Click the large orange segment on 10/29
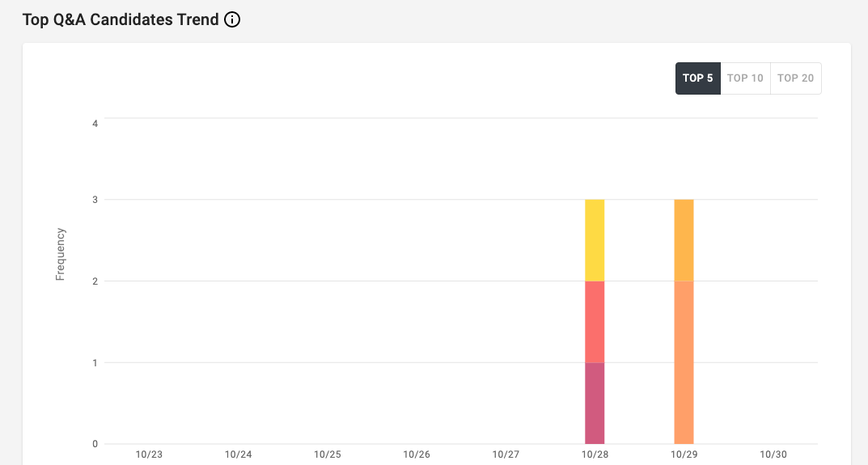This screenshot has height=465, width=868. [684, 362]
